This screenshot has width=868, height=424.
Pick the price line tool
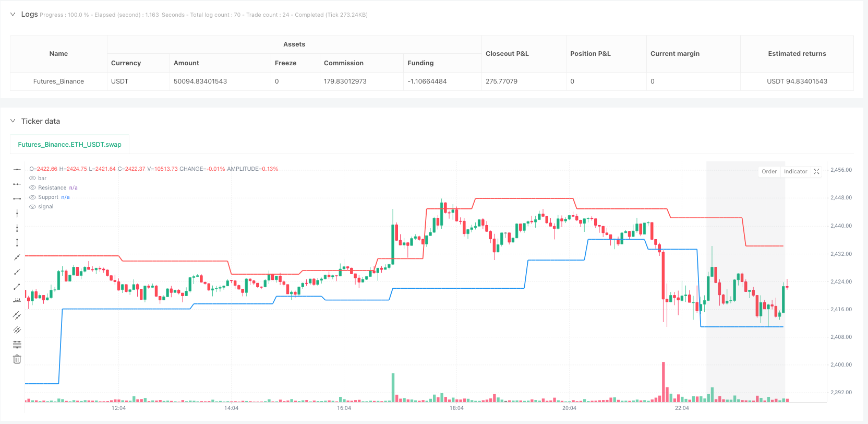coord(17,300)
